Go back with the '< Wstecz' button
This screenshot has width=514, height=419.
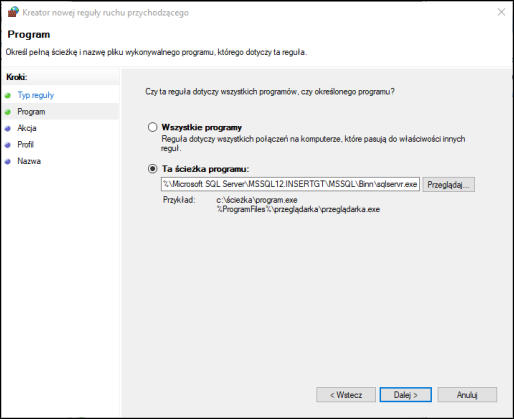coord(346,395)
